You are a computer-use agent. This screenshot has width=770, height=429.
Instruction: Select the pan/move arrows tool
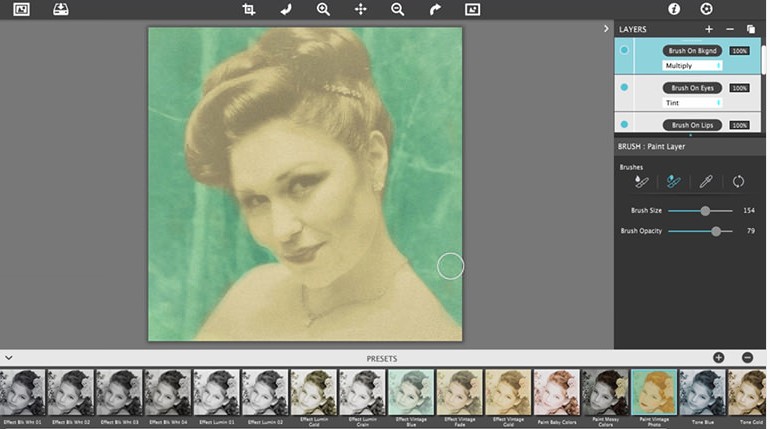pyautogui.click(x=360, y=9)
